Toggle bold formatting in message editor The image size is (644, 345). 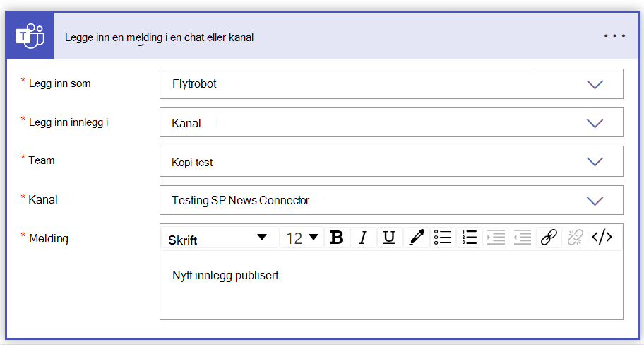pos(337,238)
